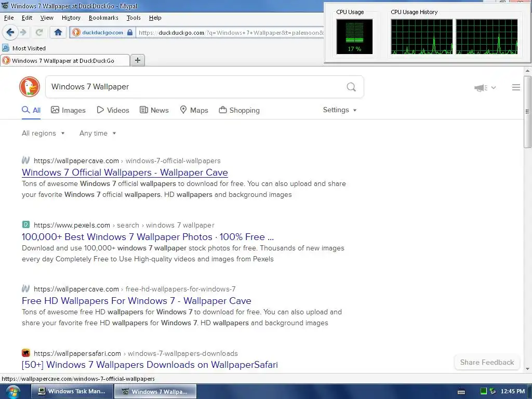This screenshot has height=399, width=532.
Task: Open a new tab with plus button
Action: tap(137, 60)
